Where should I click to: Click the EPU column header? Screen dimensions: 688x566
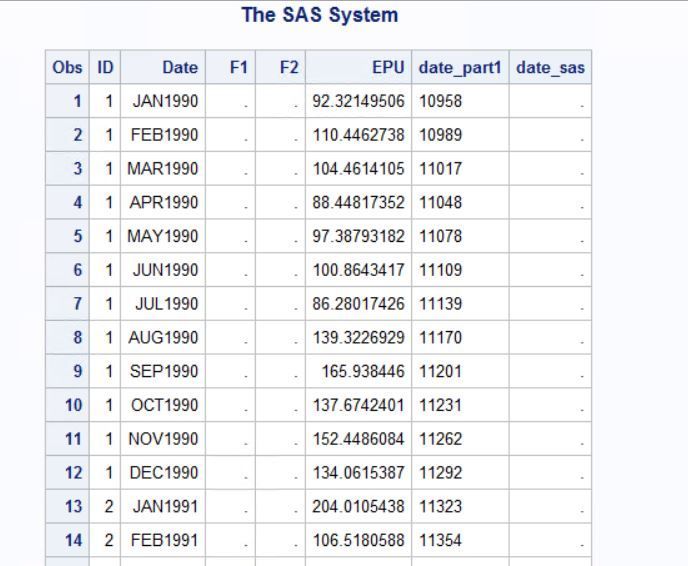(x=358, y=67)
